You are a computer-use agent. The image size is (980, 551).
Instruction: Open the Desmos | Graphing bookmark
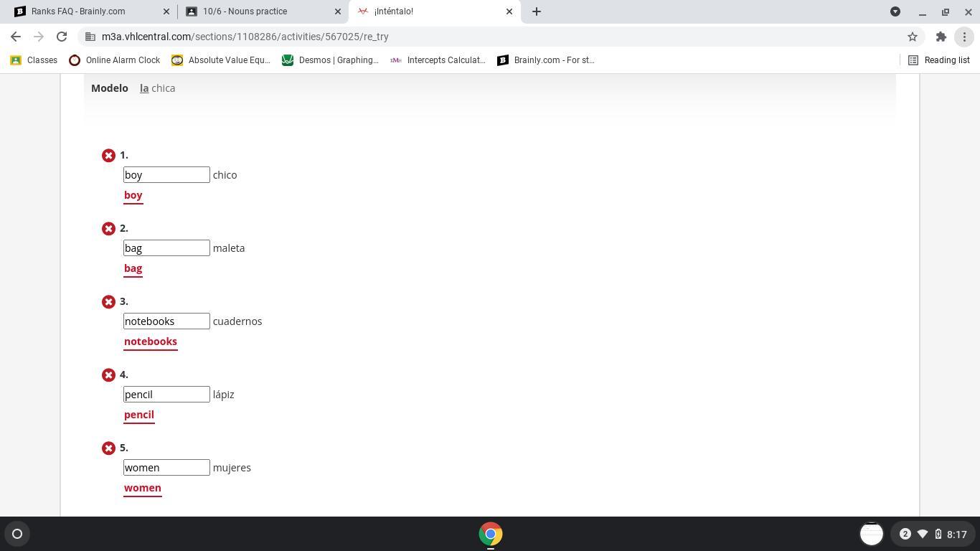pos(330,60)
